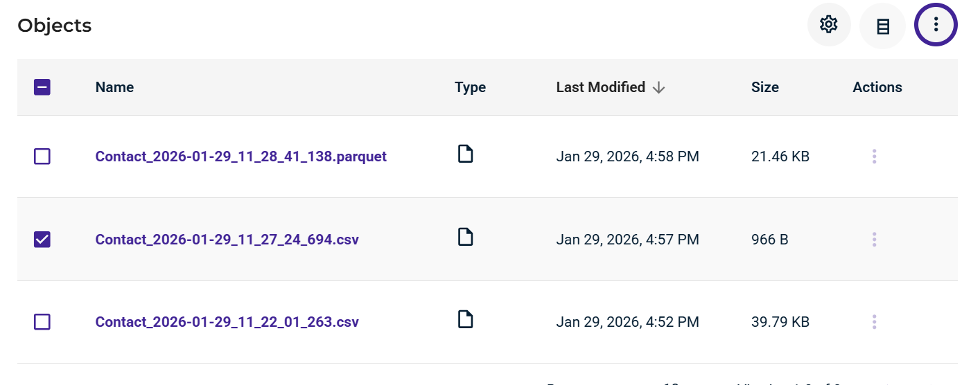Open the objects settings gear icon
The image size is (980, 385).
pos(829,25)
